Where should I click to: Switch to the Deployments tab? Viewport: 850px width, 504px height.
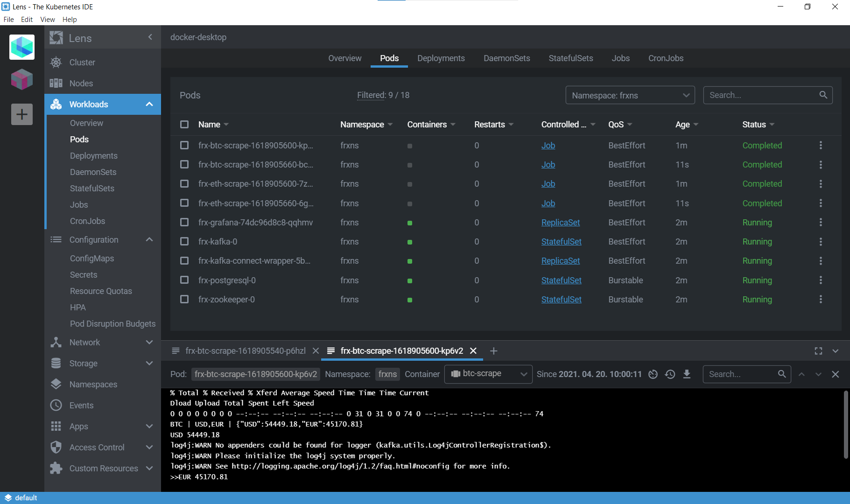click(441, 58)
